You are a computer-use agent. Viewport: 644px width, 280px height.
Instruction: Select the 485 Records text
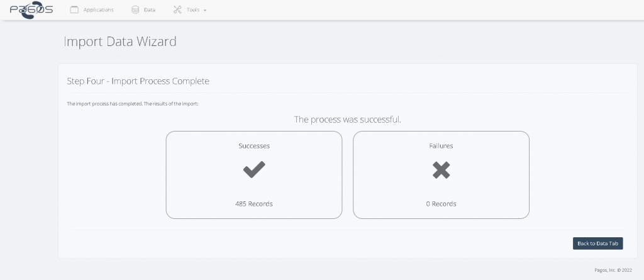[x=254, y=204]
